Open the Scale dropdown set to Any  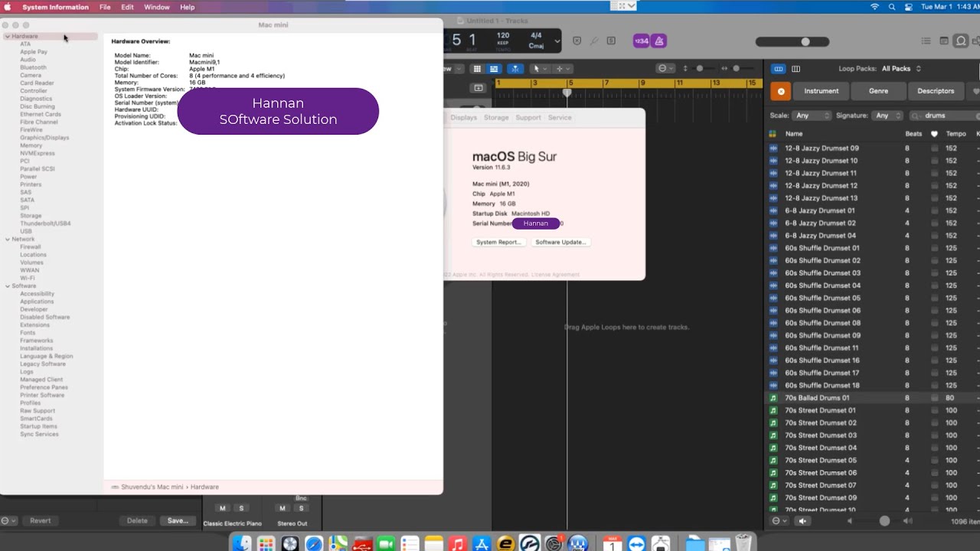tap(812, 116)
